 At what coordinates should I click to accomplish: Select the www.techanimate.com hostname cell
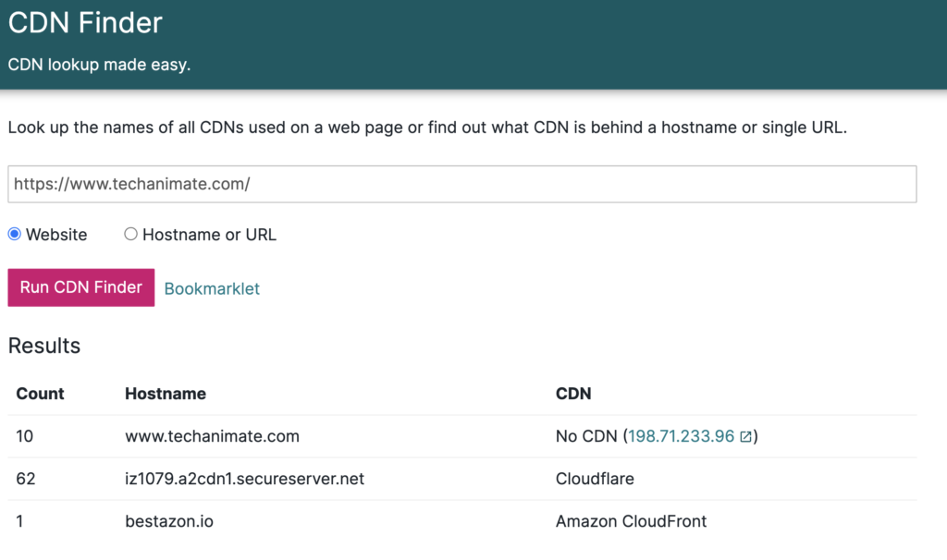coord(212,436)
